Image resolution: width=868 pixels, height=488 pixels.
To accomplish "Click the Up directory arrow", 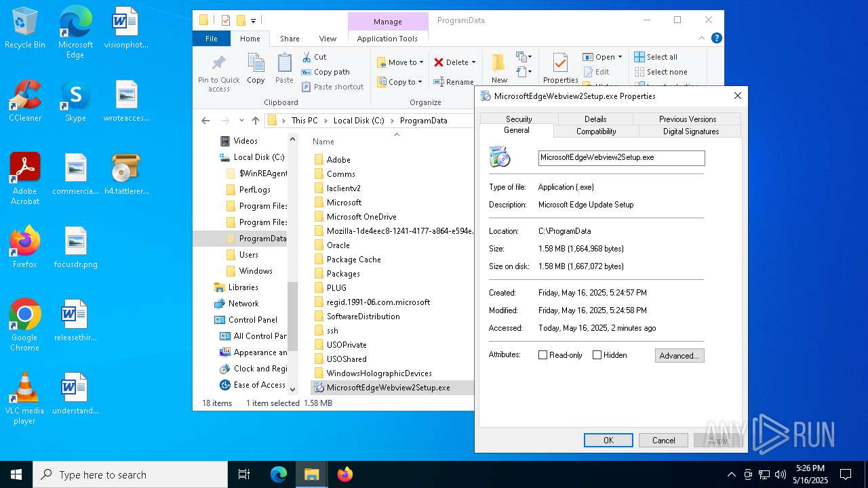I will [255, 121].
